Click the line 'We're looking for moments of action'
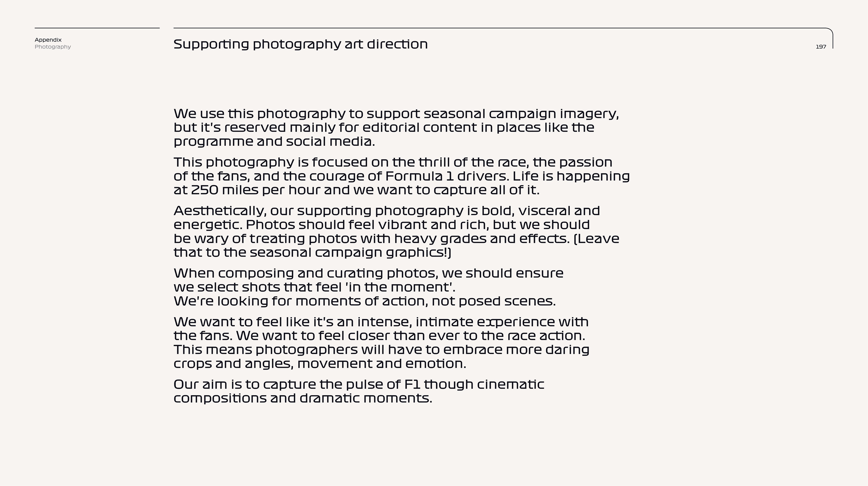The height and width of the screenshot is (486, 868). tap(365, 301)
